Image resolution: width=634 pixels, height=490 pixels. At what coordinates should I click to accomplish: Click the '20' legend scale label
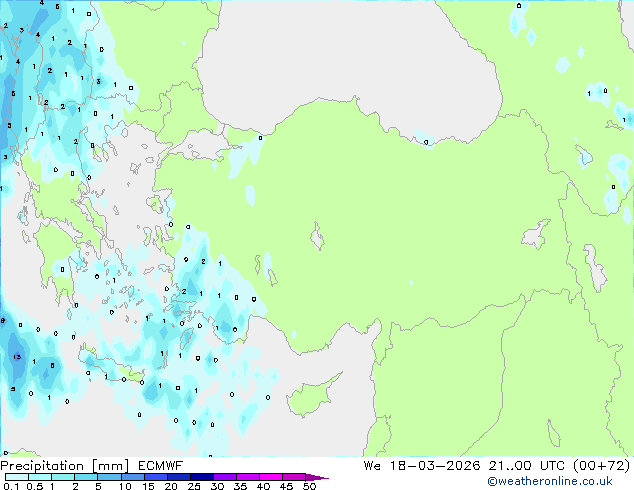(171, 486)
